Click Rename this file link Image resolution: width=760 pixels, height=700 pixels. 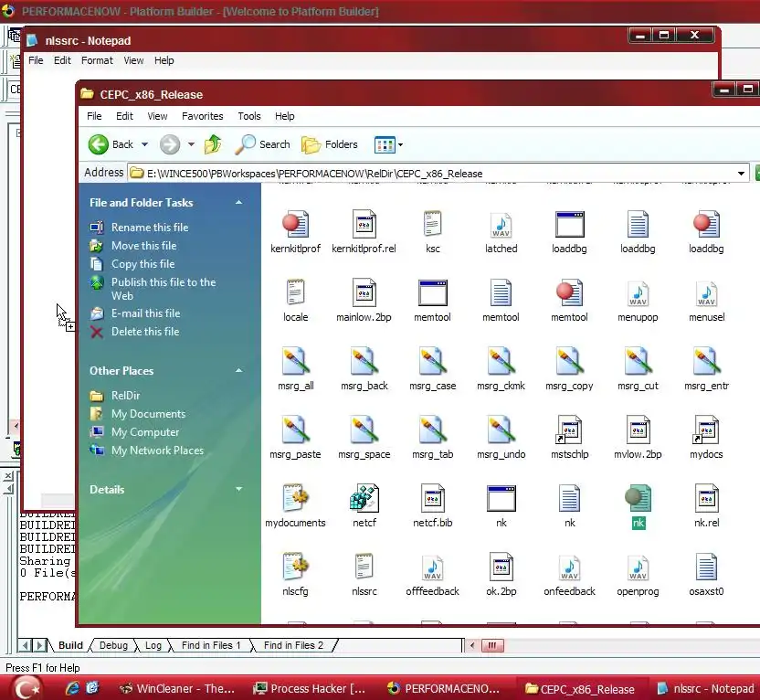pos(150,227)
